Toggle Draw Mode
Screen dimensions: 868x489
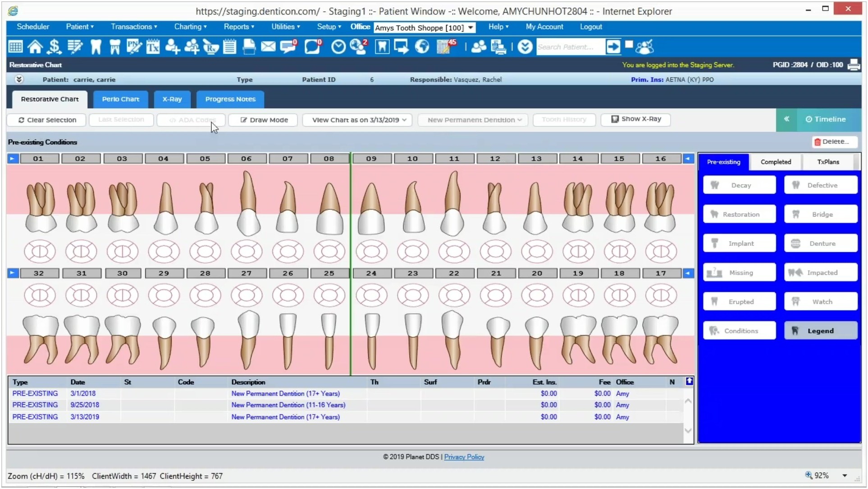coord(264,120)
